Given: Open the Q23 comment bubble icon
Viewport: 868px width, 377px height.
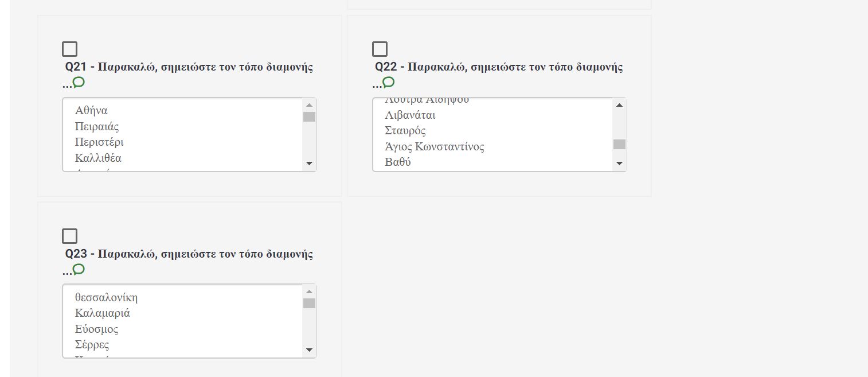Looking at the screenshot, I should coord(79,269).
